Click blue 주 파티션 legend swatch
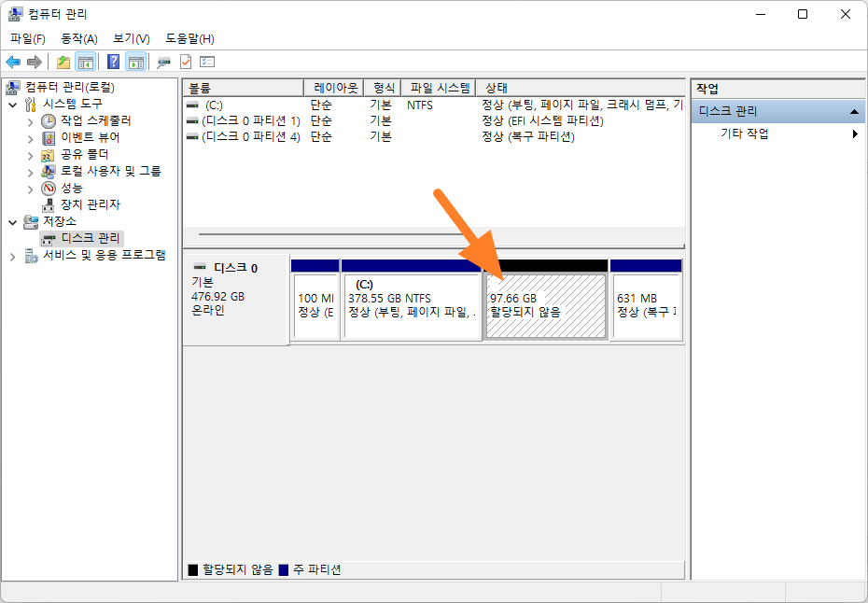868x603 pixels. pyautogui.click(x=284, y=569)
